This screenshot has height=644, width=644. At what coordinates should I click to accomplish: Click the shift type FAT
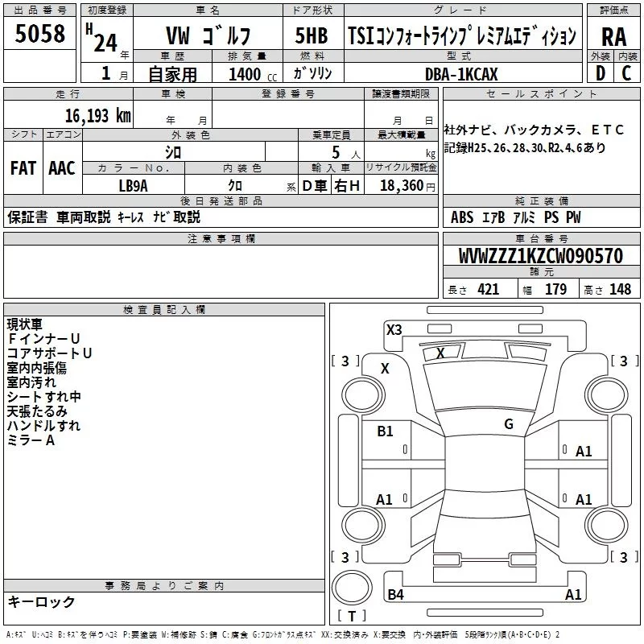point(23,168)
